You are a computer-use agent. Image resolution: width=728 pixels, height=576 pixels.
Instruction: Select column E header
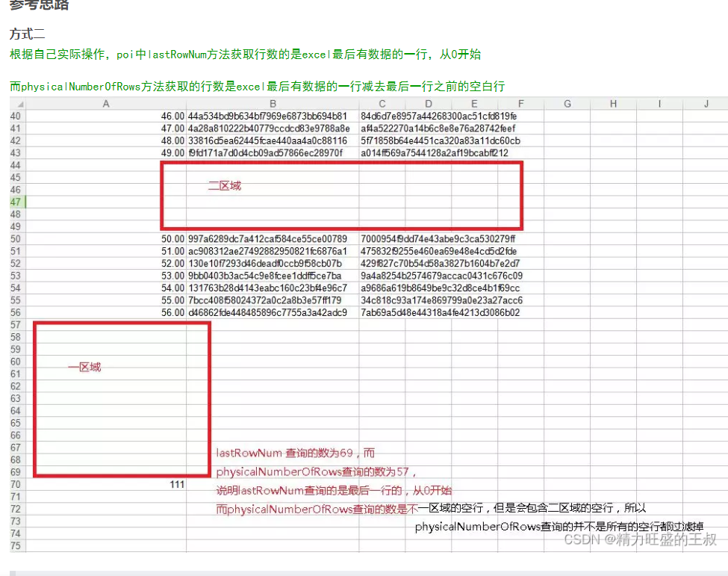[x=474, y=104]
